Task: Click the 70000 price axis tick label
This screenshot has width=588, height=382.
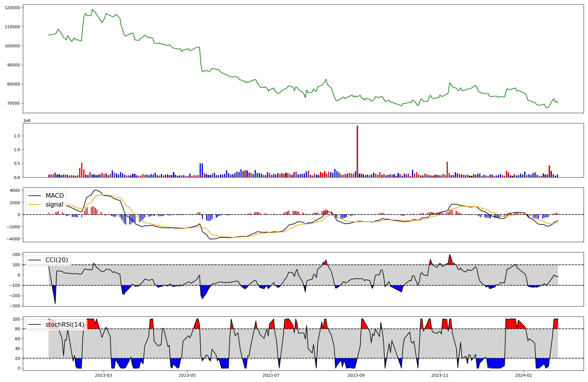Action: [x=14, y=103]
